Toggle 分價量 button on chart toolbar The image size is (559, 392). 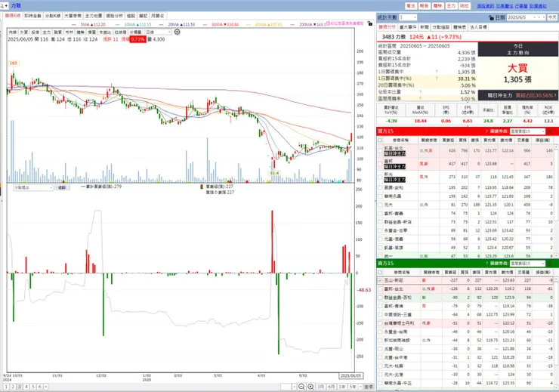135,32
